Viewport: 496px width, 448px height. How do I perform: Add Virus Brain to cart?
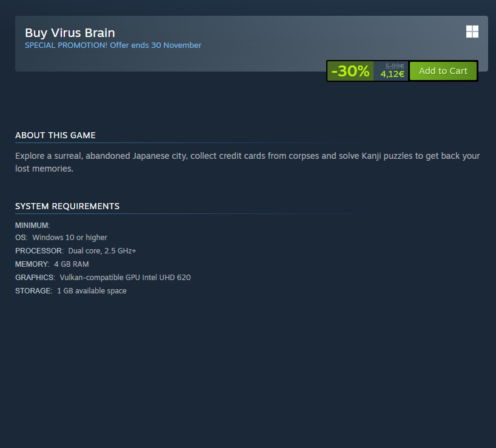(x=443, y=71)
